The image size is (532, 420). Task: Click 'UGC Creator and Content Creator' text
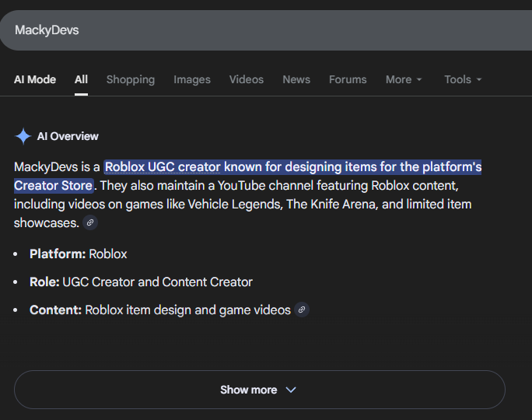pyautogui.click(x=157, y=282)
